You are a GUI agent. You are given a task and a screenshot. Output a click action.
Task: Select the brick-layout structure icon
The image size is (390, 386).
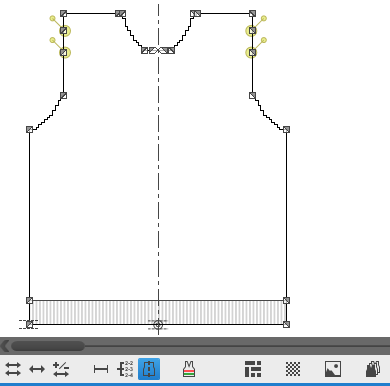pos(253,369)
